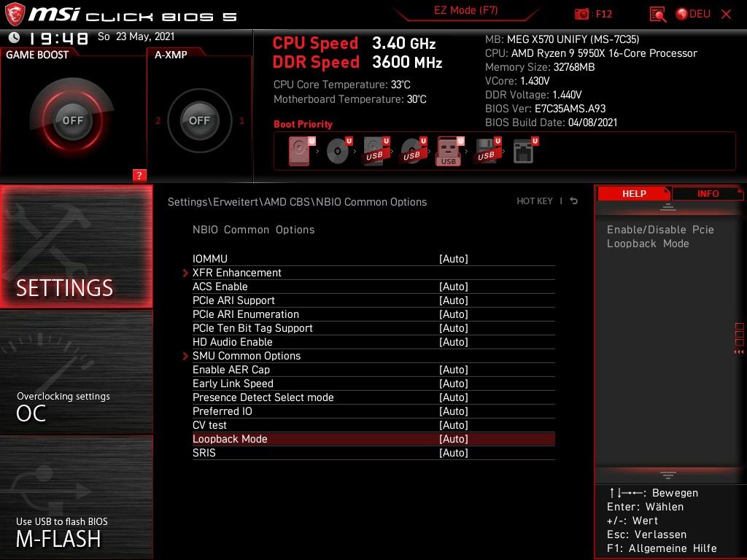Change SRIS Auto value

(x=454, y=452)
